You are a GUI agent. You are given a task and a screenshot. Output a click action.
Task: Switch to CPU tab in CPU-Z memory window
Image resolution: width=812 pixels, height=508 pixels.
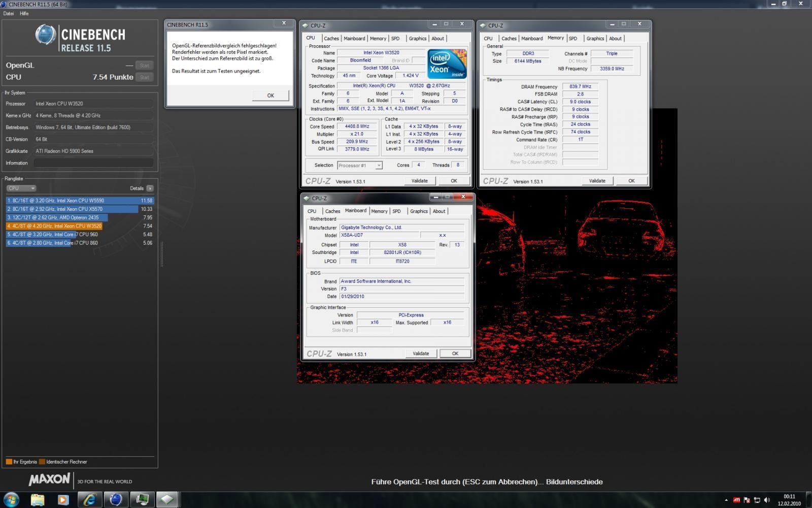488,39
